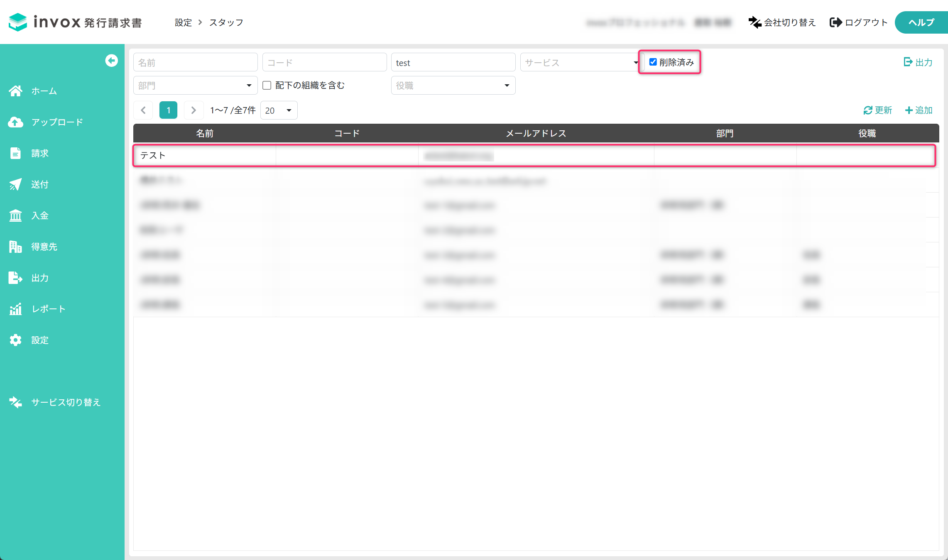
Task: Click the 更新 refresh button
Action: tap(877, 110)
